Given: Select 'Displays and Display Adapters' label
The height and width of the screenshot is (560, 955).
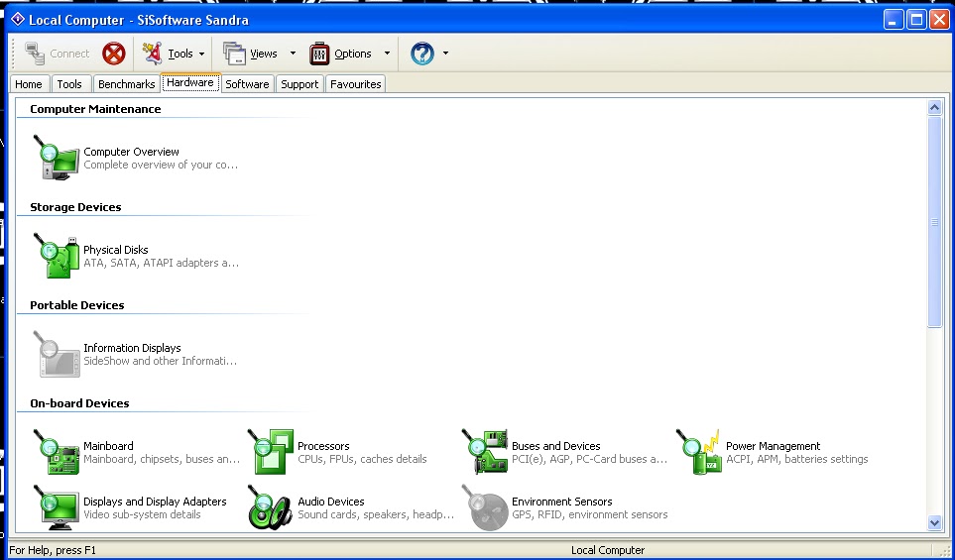Looking at the screenshot, I should coord(155,501).
